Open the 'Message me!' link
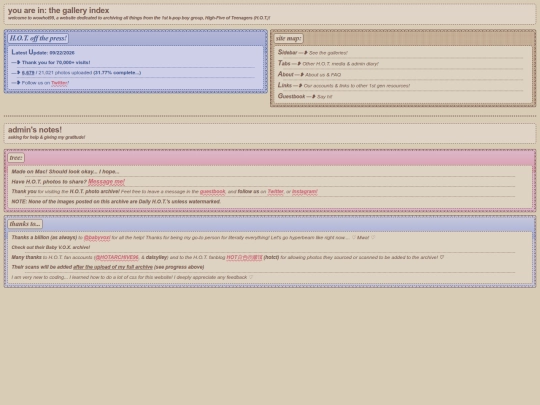The width and height of the screenshot is (540, 405). (x=106, y=181)
